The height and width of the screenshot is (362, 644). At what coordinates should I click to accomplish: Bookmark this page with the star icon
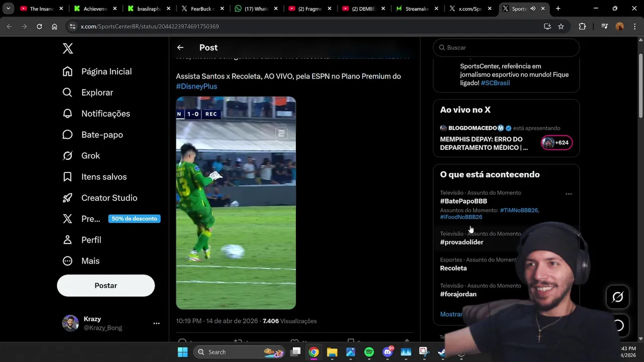point(561,26)
